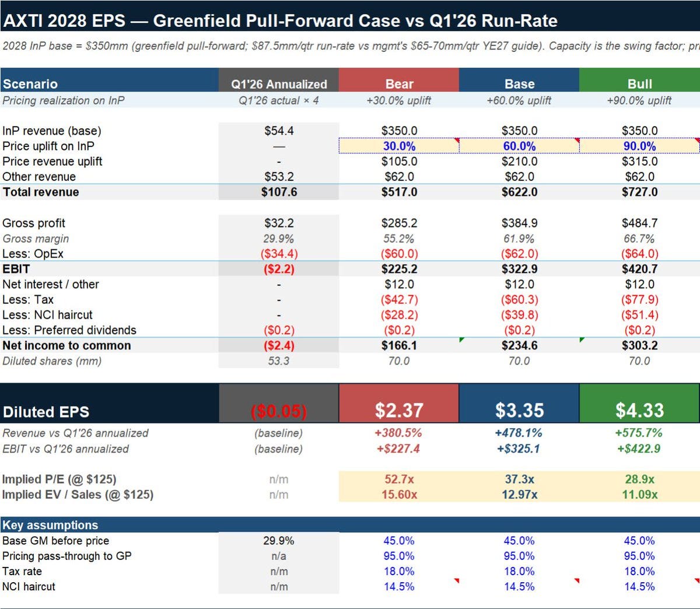This screenshot has width=700, height=609.
Task: Click Base EV / Sales 12.97x
Action: (519, 495)
